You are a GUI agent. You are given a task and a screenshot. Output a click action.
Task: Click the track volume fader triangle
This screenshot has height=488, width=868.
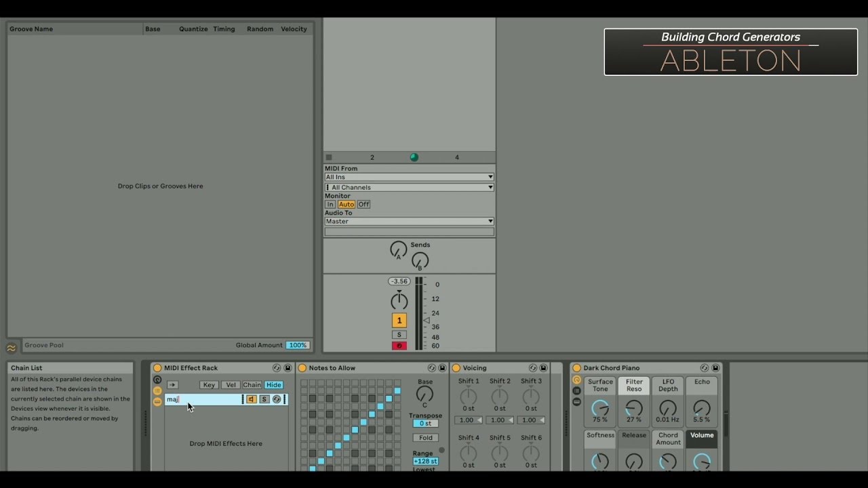(427, 320)
